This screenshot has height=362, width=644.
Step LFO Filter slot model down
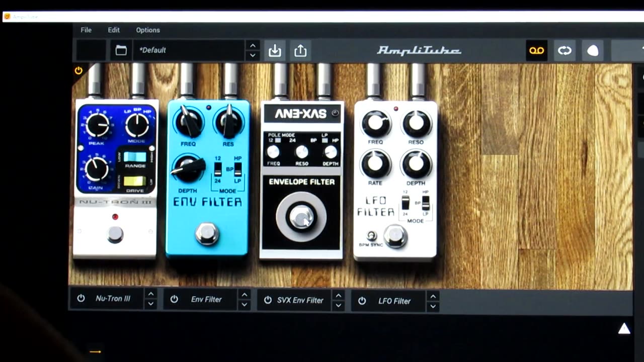coord(433,307)
